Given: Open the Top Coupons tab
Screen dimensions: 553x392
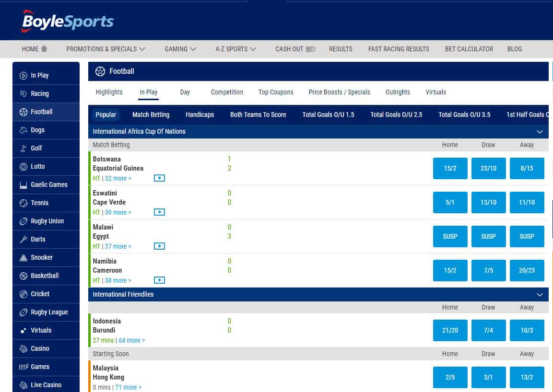Looking at the screenshot, I should pyautogui.click(x=276, y=92).
